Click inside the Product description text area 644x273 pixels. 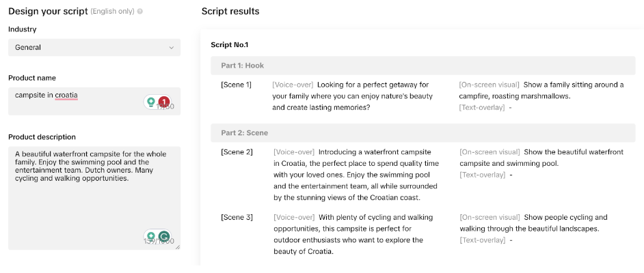tap(94, 198)
